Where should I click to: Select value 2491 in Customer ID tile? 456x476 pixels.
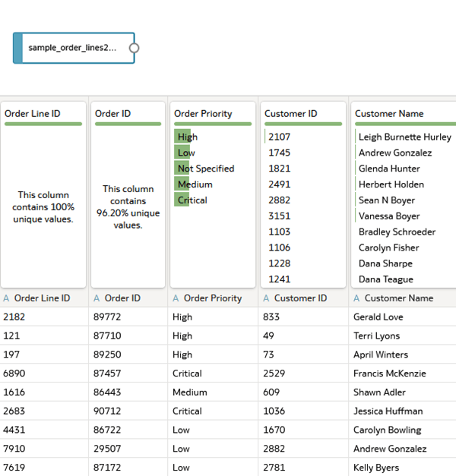[280, 184]
